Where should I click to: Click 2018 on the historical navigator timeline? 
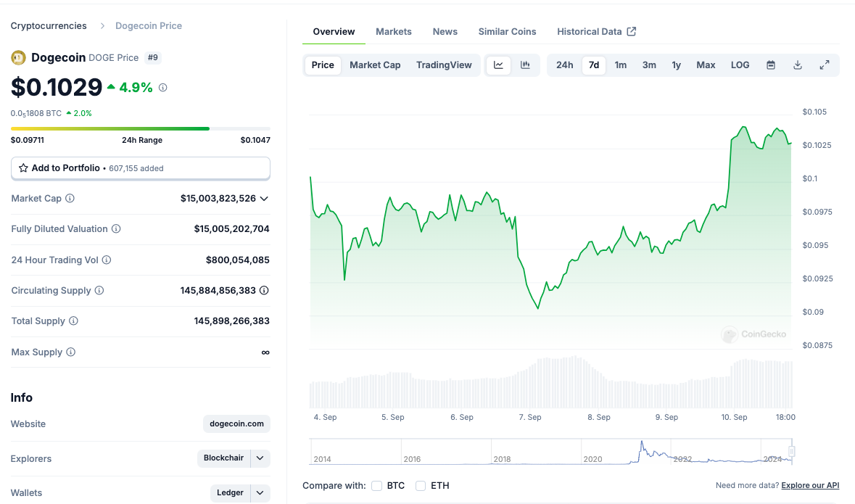tap(503, 459)
